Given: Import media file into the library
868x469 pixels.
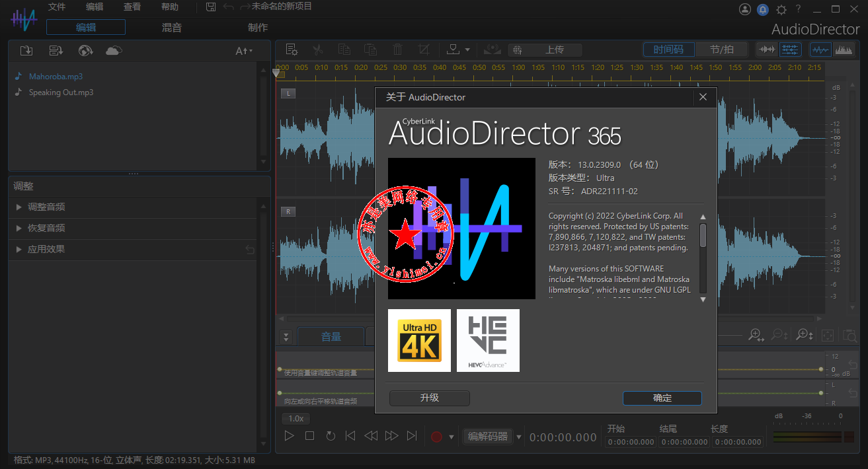Looking at the screenshot, I should coord(26,51).
